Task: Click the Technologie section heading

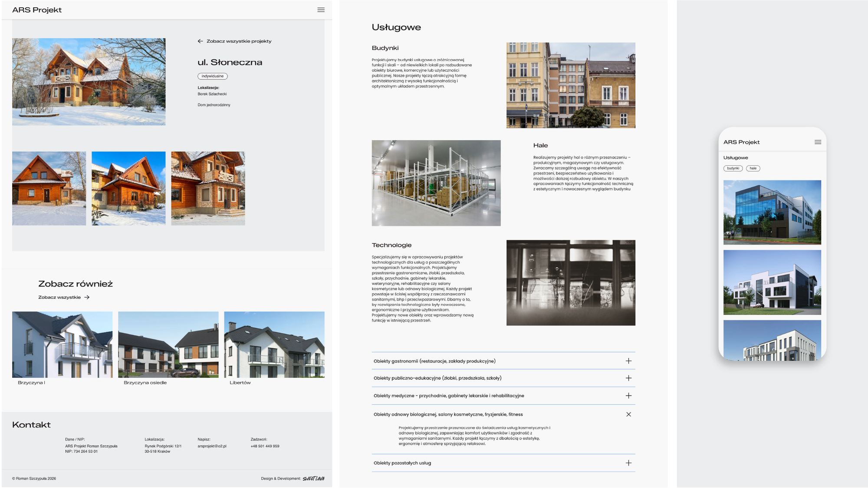Action: [x=391, y=245]
